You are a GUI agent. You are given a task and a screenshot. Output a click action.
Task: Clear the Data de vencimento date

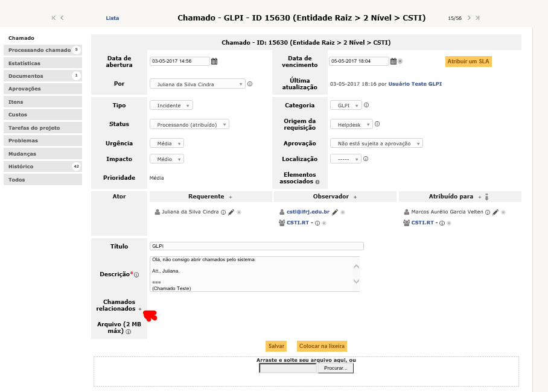point(400,61)
